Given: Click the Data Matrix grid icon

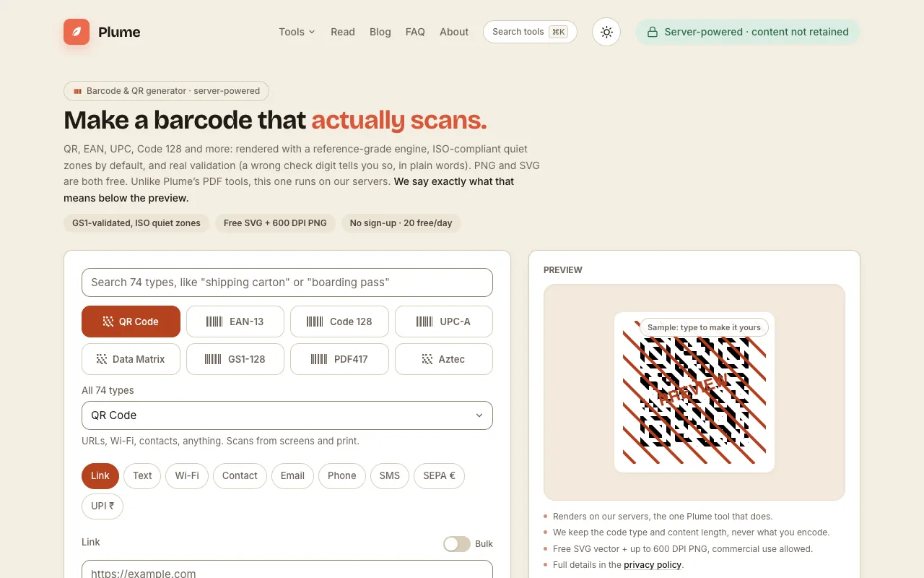Looking at the screenshot, I should (102, 359).
